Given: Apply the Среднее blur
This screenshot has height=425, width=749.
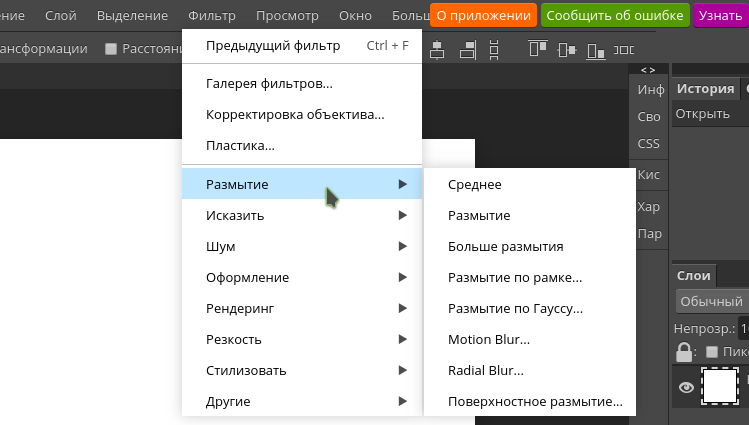Looking at the screenshot, I should 530,184.
